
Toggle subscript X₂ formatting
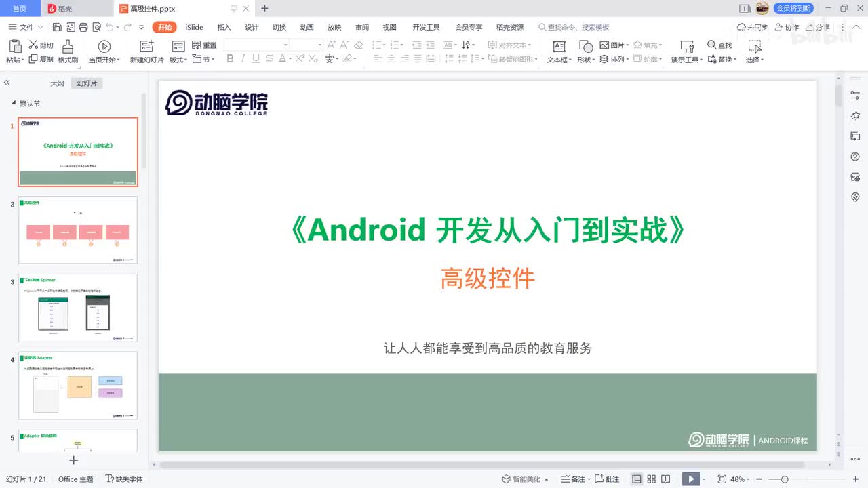(x=313, y=59)
